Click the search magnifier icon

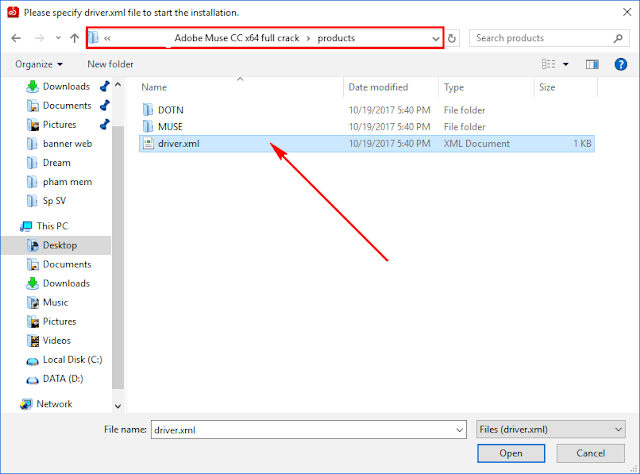pos(618,38)
